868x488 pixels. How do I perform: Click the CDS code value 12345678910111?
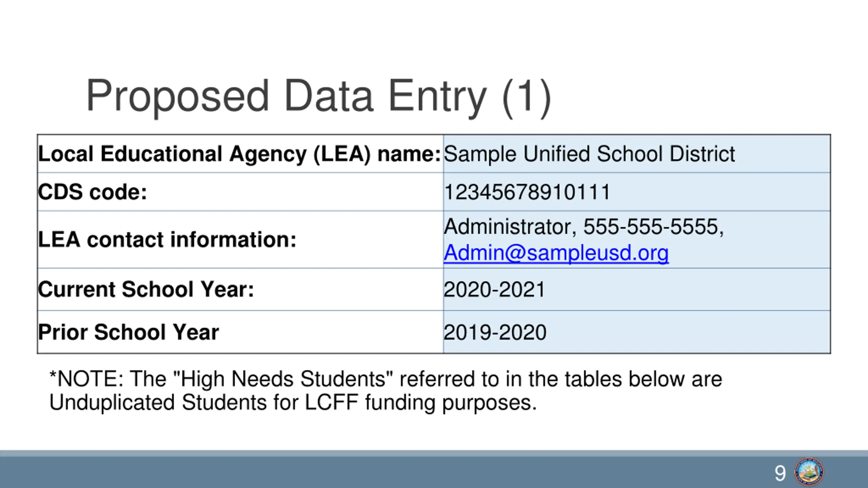coord(527,192)
